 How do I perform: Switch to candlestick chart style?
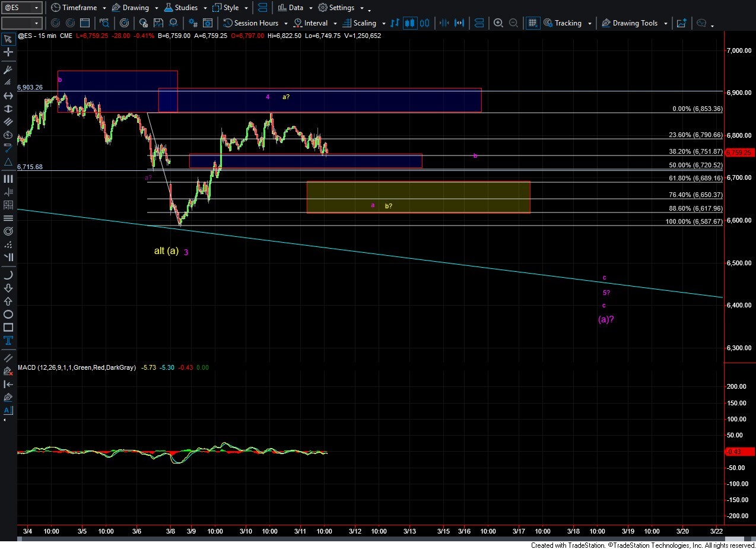[409, 23]
